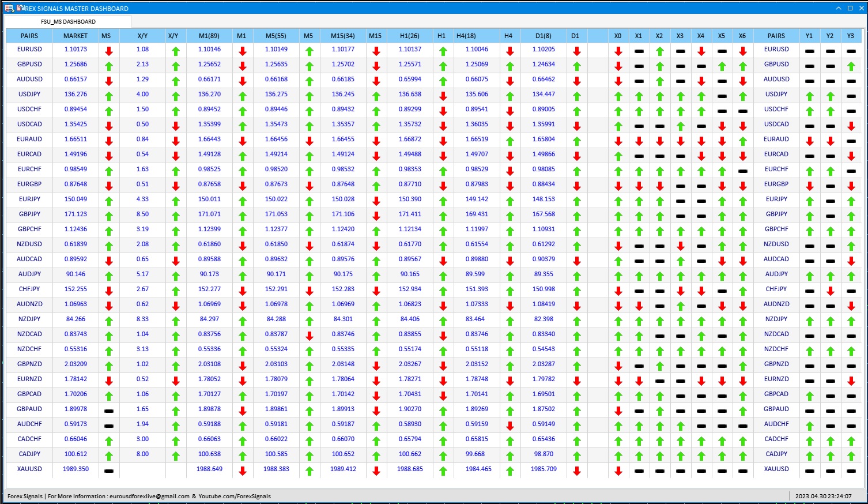The image size is (868, 504).
Task: Select EURUSD red D1 down arrow
Action: (x=577, y=51)
